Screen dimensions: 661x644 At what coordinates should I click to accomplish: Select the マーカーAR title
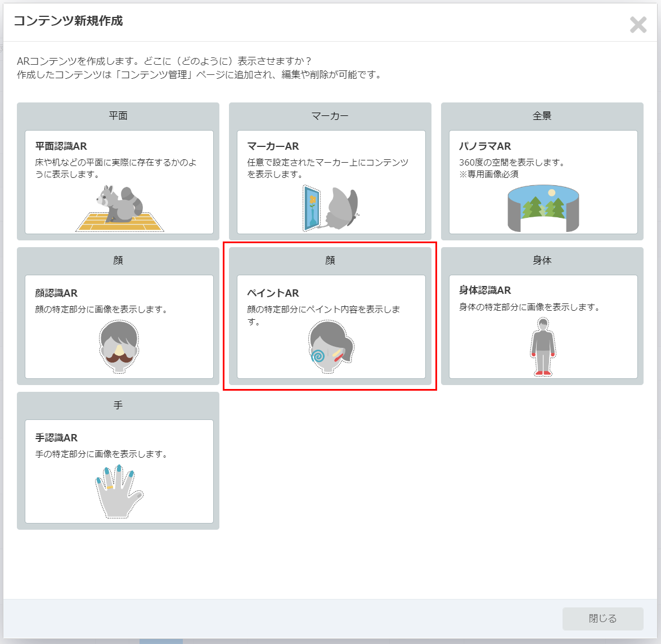pyautogui.click(x=273, y=146)
